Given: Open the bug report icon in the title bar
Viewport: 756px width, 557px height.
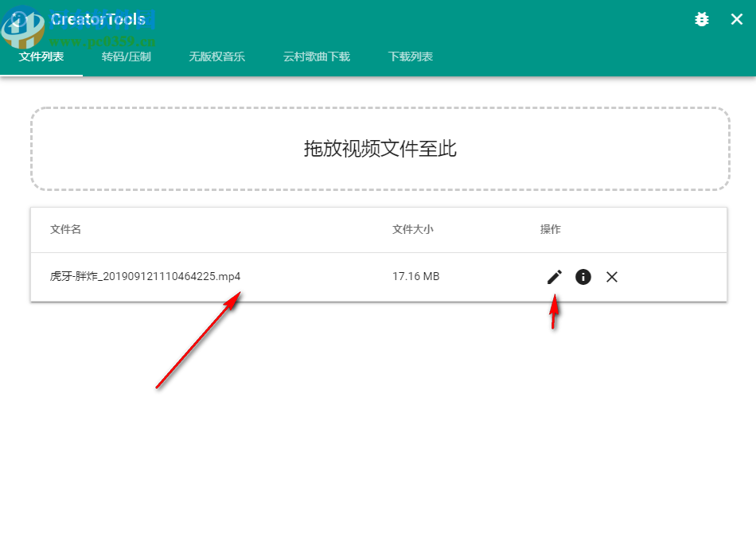Looking at the screenshot, I should (x=701, y=19).
